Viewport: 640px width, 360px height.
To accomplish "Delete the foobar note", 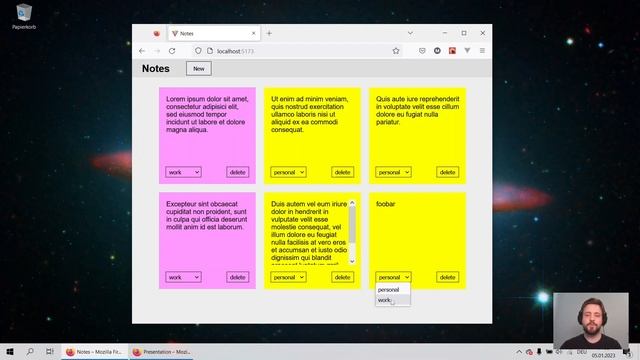I will click(447, 277).
